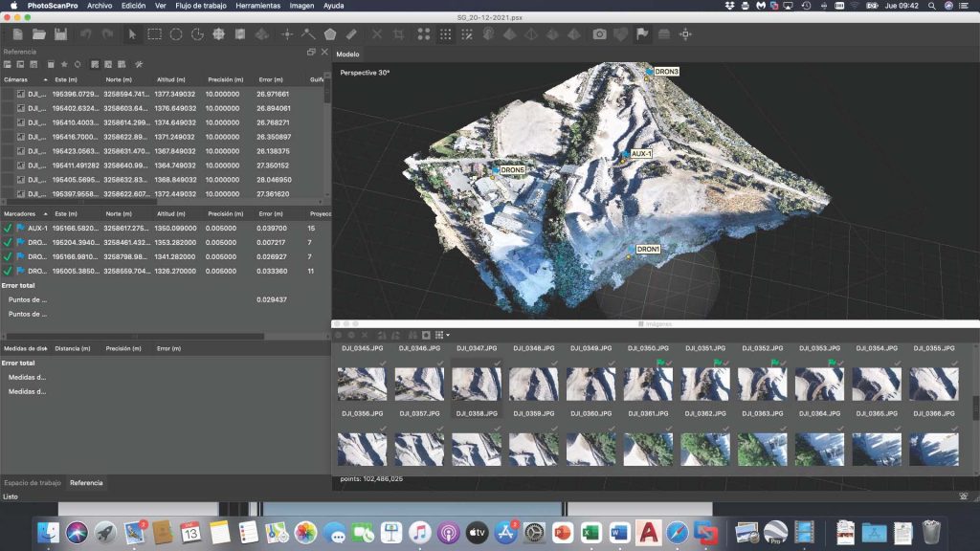This screenshot has width=980, height=551.
Task: Click the Import reference icon in Referencia toolbar
Action: (x=9, y=63)
